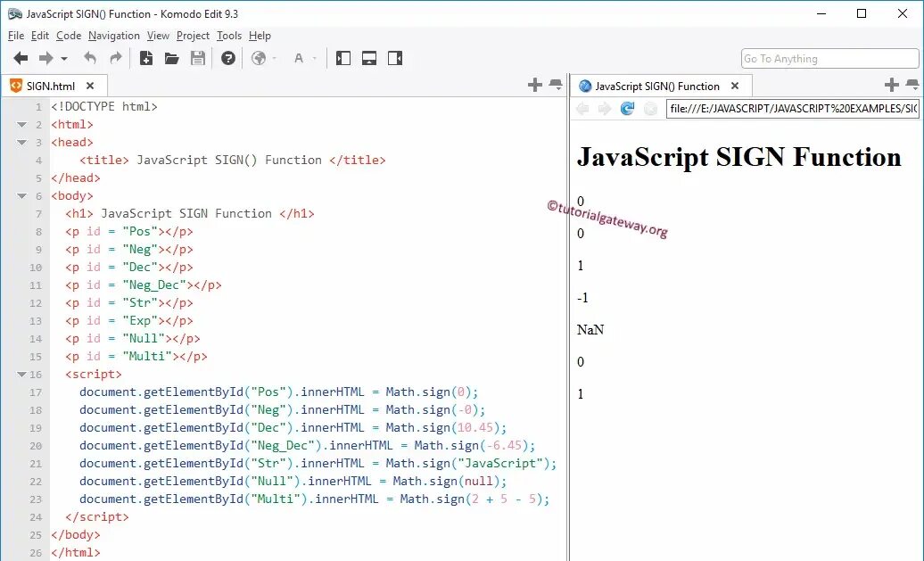Toggle the left pane visibility icon

point(343,58)
